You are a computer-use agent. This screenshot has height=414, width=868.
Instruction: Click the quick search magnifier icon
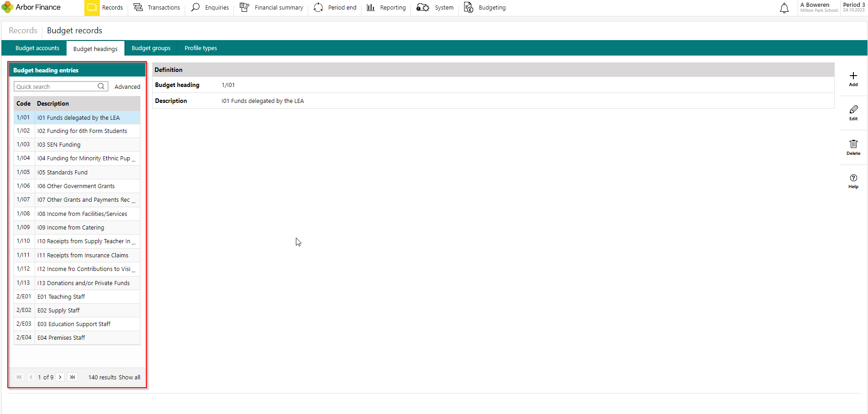101,87
